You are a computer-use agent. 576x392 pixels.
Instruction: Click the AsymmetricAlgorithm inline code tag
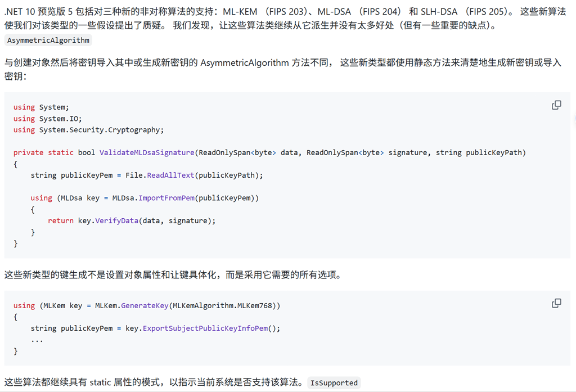[48, 40]
